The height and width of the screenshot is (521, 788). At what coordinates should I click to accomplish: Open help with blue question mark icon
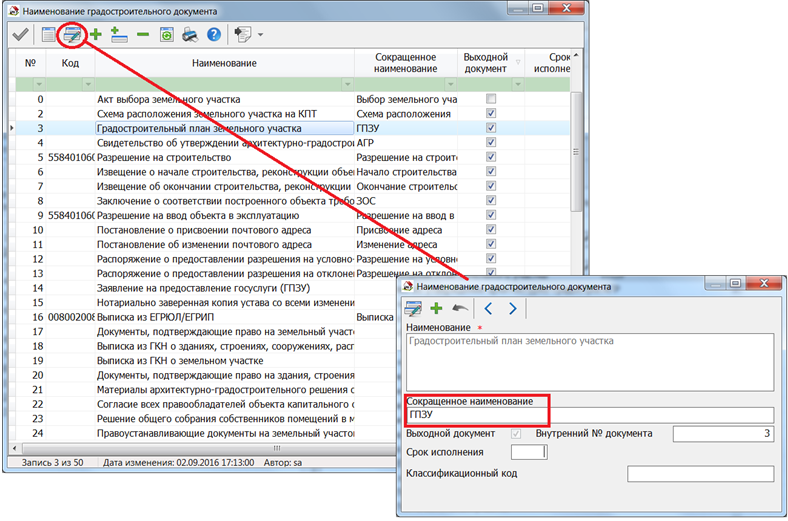click(213, 35)
